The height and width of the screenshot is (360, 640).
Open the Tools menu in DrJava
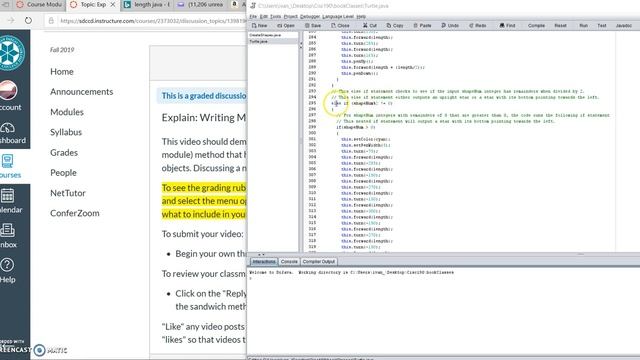[x=276, y=16]
